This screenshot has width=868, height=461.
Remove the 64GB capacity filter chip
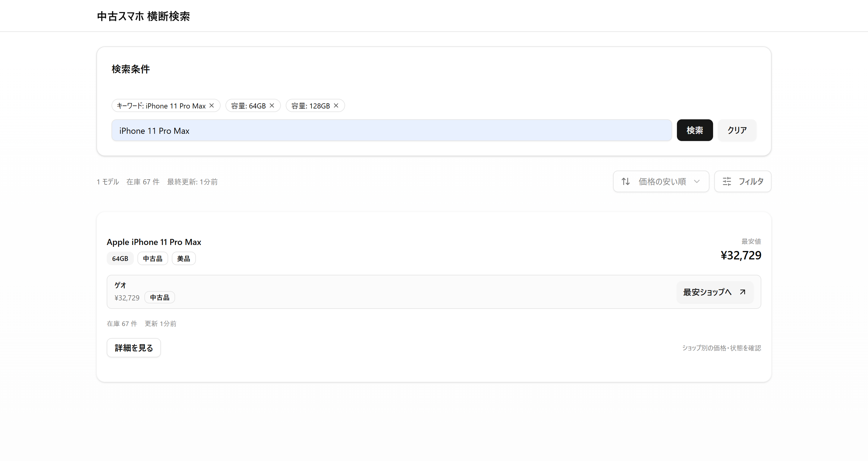coord(272,105)
